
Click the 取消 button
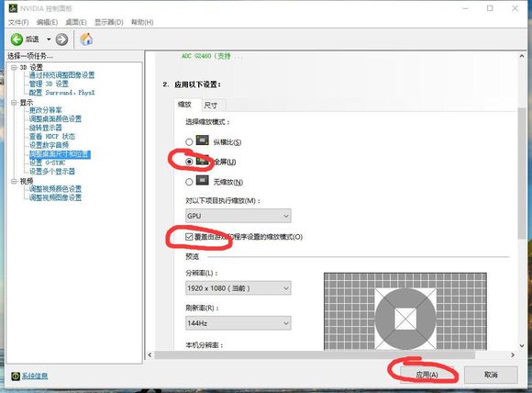click(491, 375)
